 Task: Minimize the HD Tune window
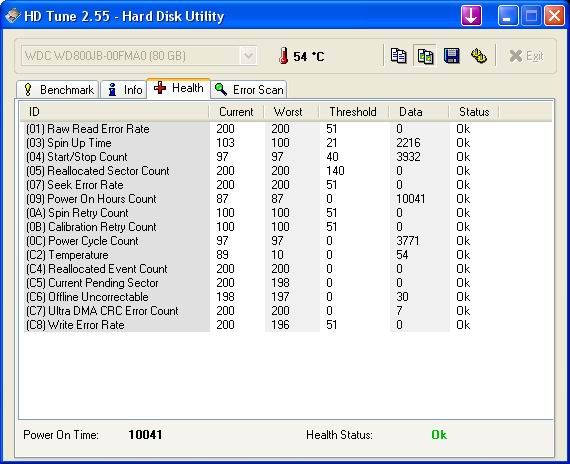508,16
